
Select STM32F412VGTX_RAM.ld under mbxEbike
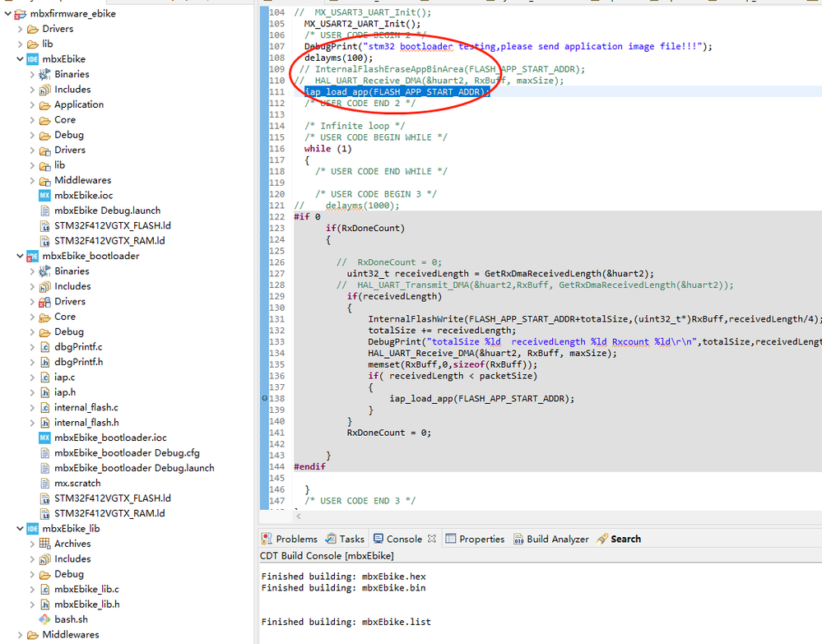click(109, 241)
